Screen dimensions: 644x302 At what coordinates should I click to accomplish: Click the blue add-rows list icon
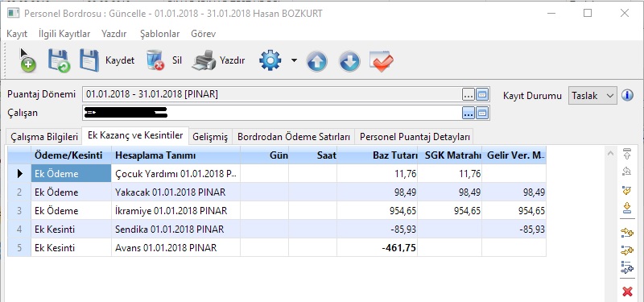627,267
